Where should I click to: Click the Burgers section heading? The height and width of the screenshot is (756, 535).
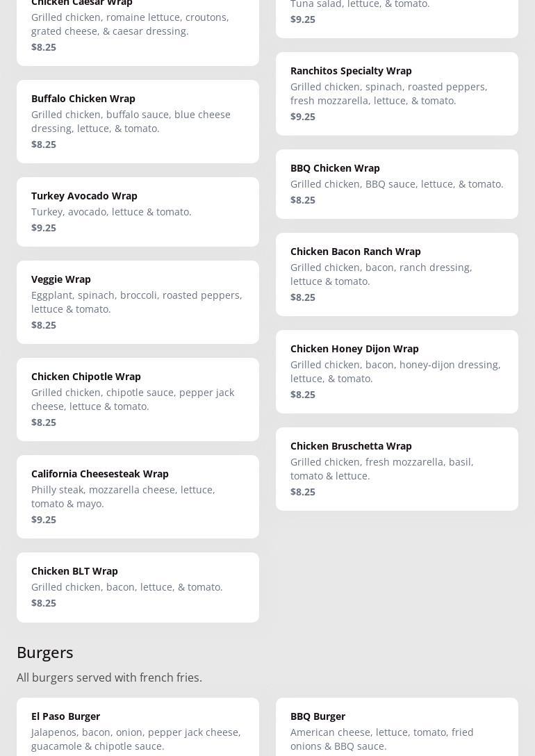pyautogui.click(x=45, y=652)
